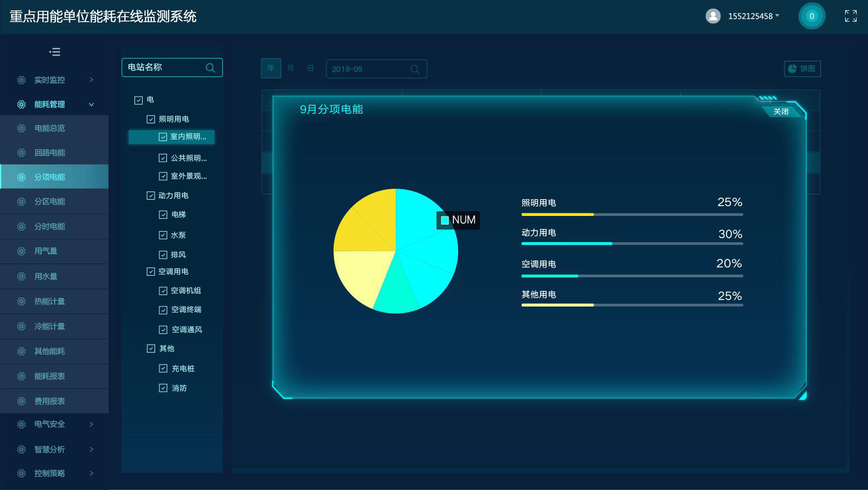This screenshot has height=490, width=868.
Task: Click the 动力用电 progress bar
Action: pyautogui.click(x=632, y=244)
